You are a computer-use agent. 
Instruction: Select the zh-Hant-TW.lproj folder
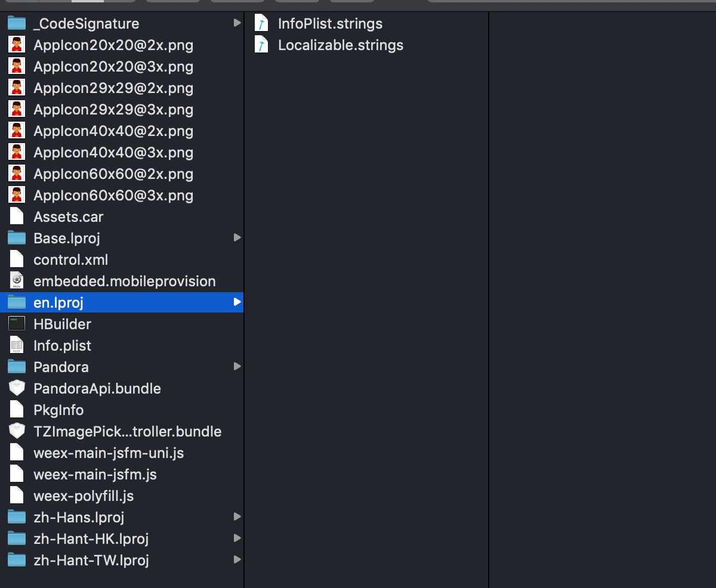91,560
